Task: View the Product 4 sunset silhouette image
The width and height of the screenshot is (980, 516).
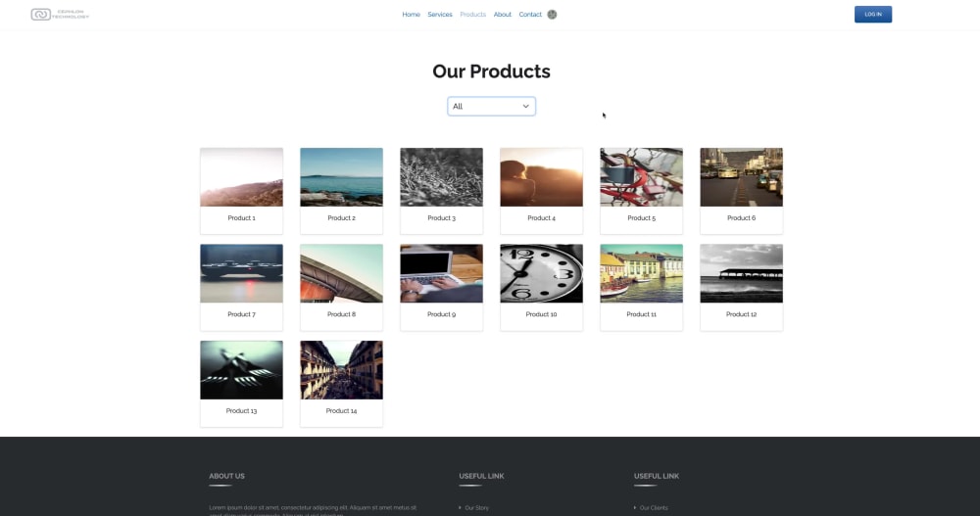Action: click(541, 177)
